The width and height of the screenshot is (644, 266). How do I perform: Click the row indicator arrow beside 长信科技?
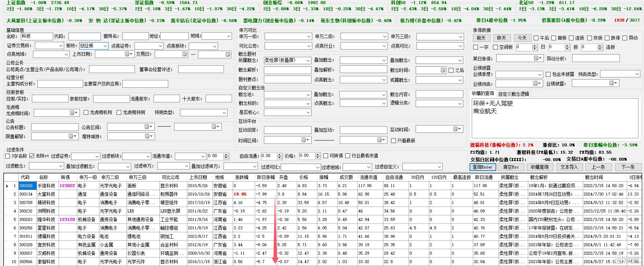tap(7, 186)
